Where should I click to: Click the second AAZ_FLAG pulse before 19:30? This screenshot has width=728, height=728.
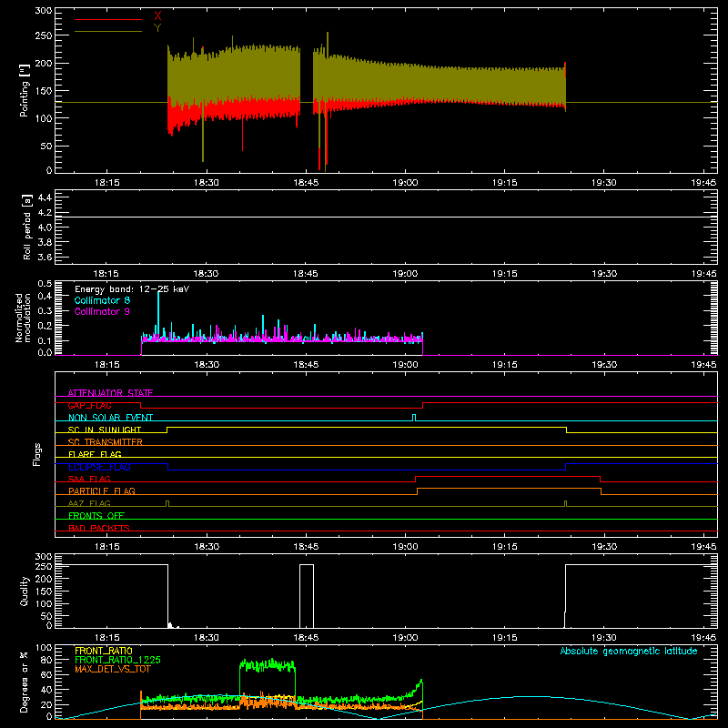pyautogui.click(x=565, y=503)
